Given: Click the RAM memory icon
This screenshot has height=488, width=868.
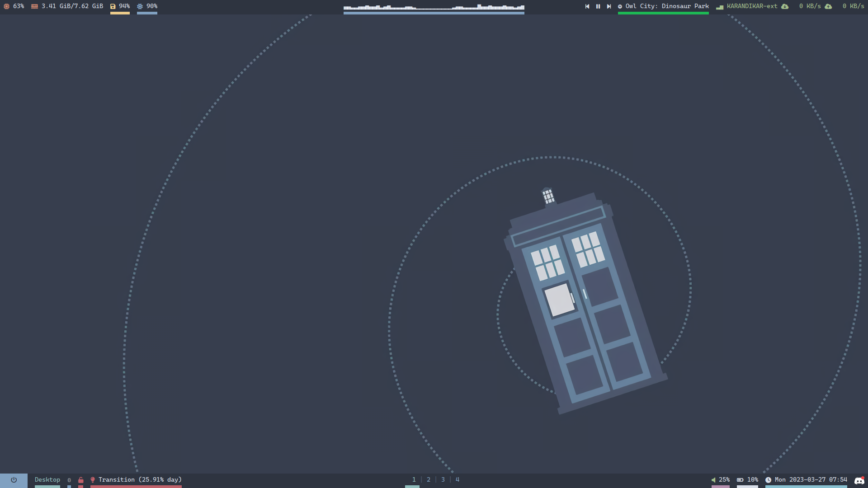Looking at the screenshot, I should pyautogui.click(x=34, y=6).
